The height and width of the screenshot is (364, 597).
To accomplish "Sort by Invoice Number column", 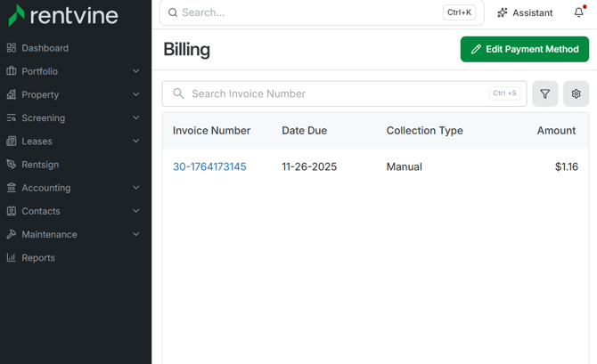I will (x=211, y=131).
